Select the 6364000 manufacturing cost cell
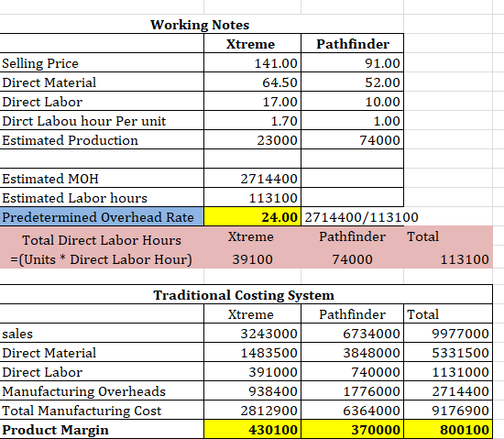This screenshot has height=439, width=504. (x=352, y=411)
